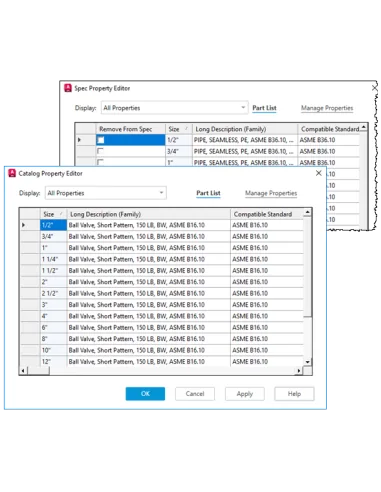Toggle Remove From Spec for 1/2" pipe
The image size is (381, 492).
point(101,140)
